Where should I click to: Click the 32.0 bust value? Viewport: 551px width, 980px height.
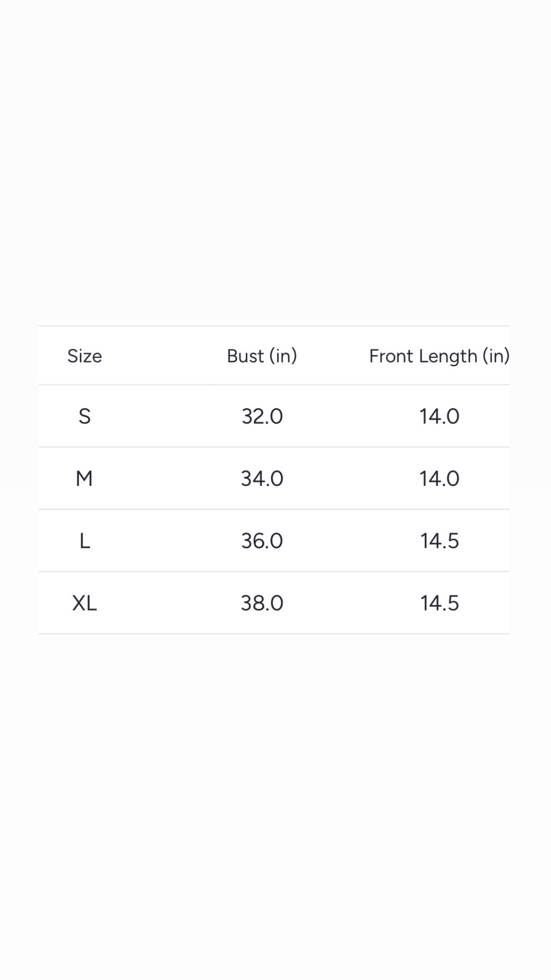[262, 416]
